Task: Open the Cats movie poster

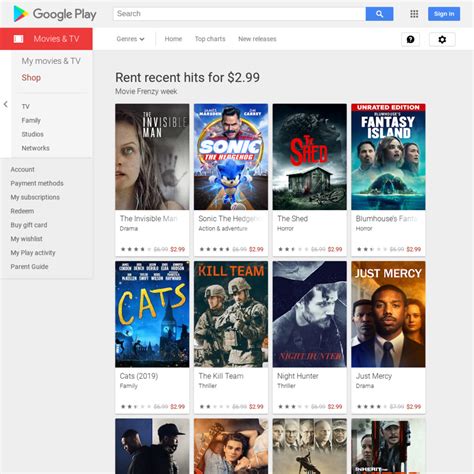Action: coord(152,314)
